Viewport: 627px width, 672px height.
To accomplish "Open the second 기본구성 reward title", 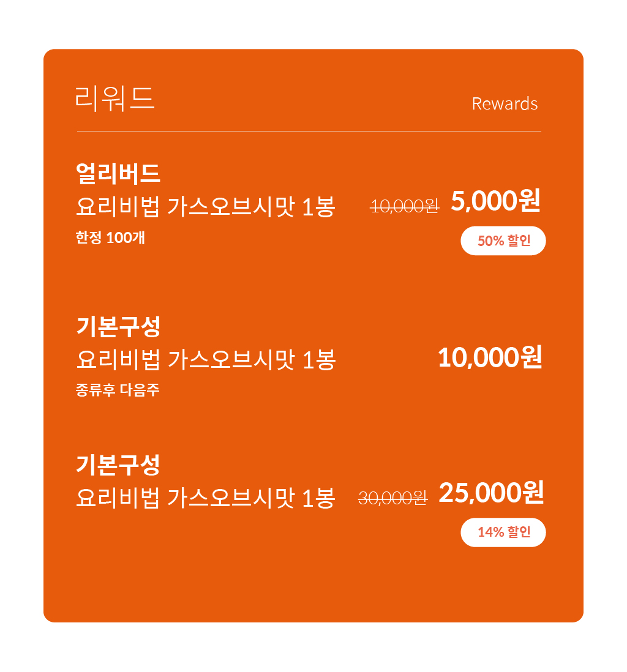I will 118,326.
